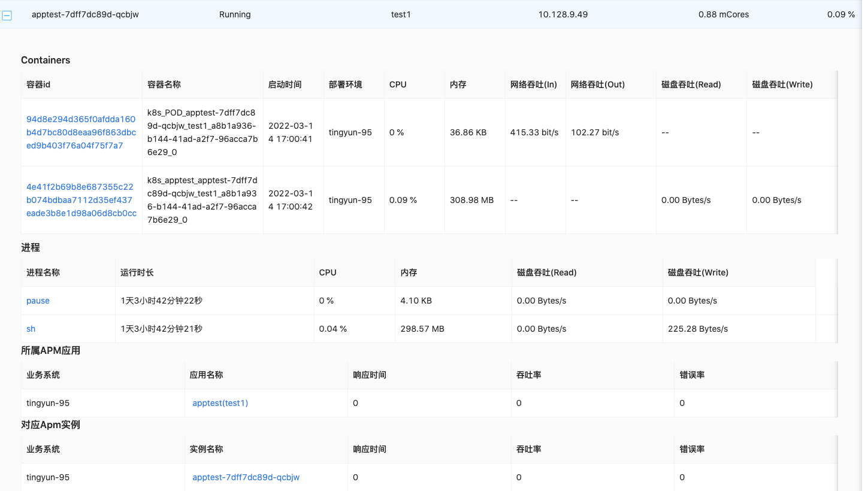Click the k8s_apptest_apptest container name cell
Viewport: 868px width, 491px height.
202,200
